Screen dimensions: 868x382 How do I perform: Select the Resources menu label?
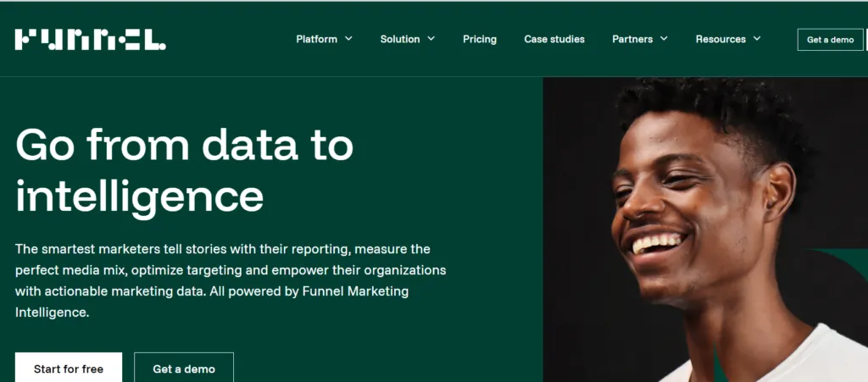coord(721,39)
